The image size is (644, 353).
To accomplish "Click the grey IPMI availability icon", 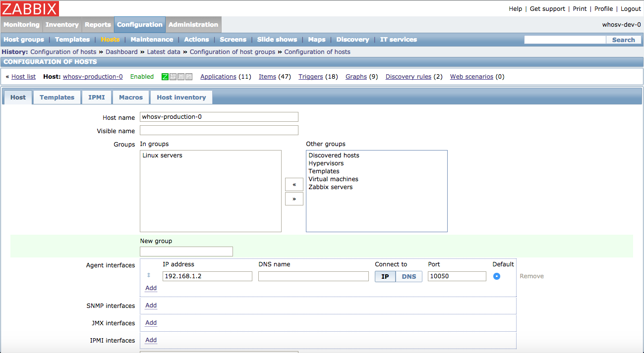I will [189, 77].
